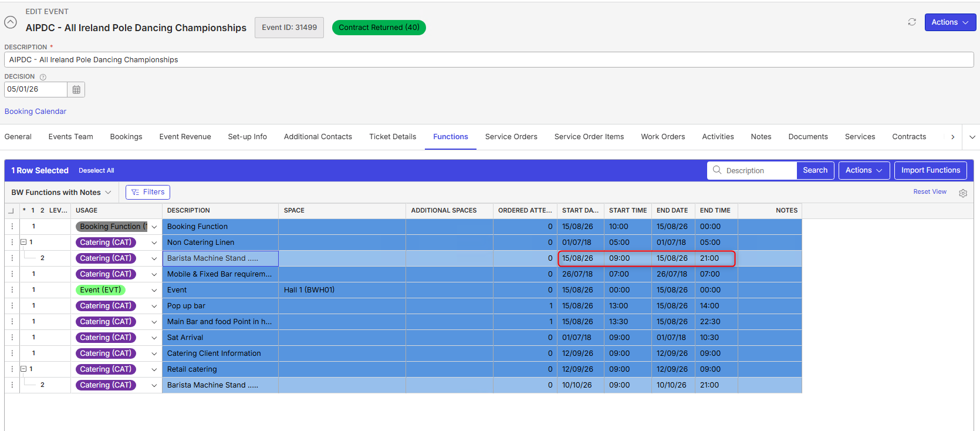Switch to the General tab
Image resolution: width=980 pixels, height=431 pixels.
pos(18,137)
